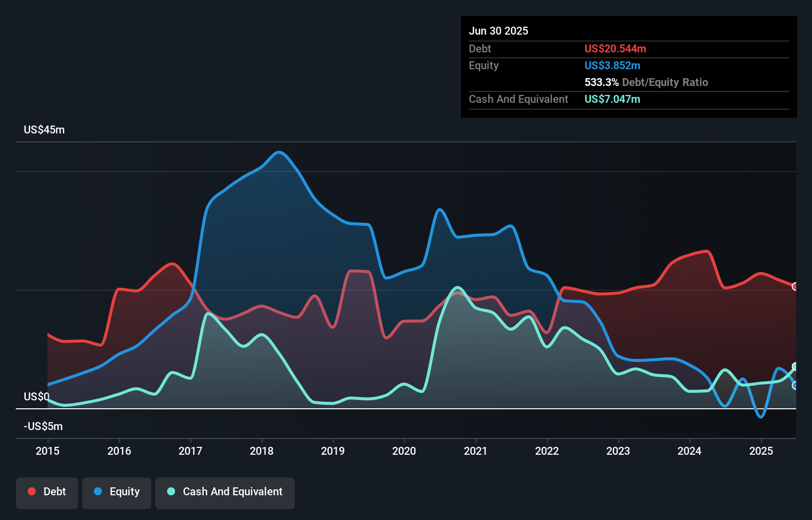Viewport: 812px width, 520px height.
Task: Select the red Debt dot icon in legend
Action: (31, 492)
